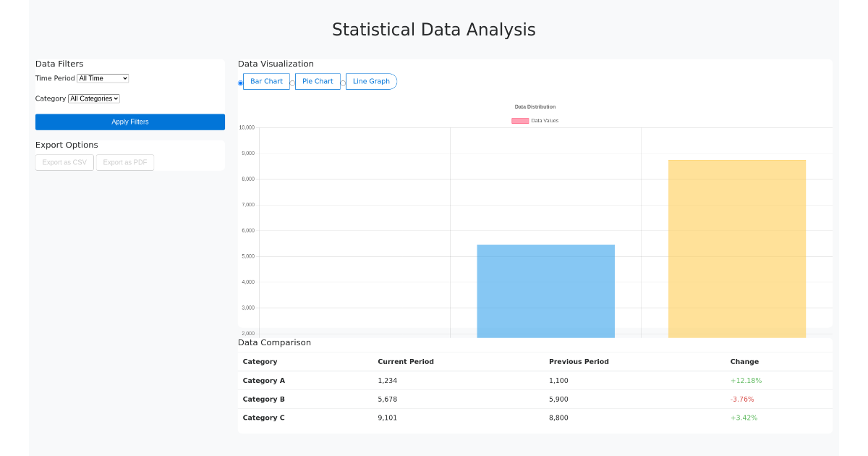Click the pink legend color swatch

tap(519, 120)
